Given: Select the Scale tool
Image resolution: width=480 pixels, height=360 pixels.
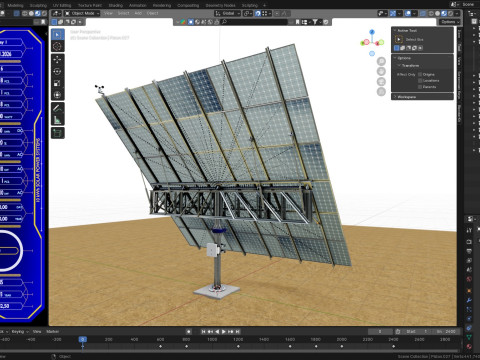Looking at the screenshot, I should click(57, 83).
